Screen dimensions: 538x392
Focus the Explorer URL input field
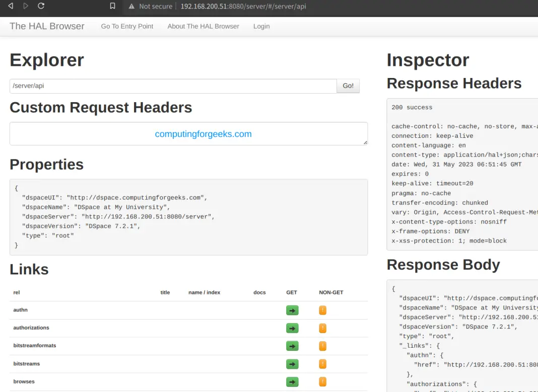point(173,86)
